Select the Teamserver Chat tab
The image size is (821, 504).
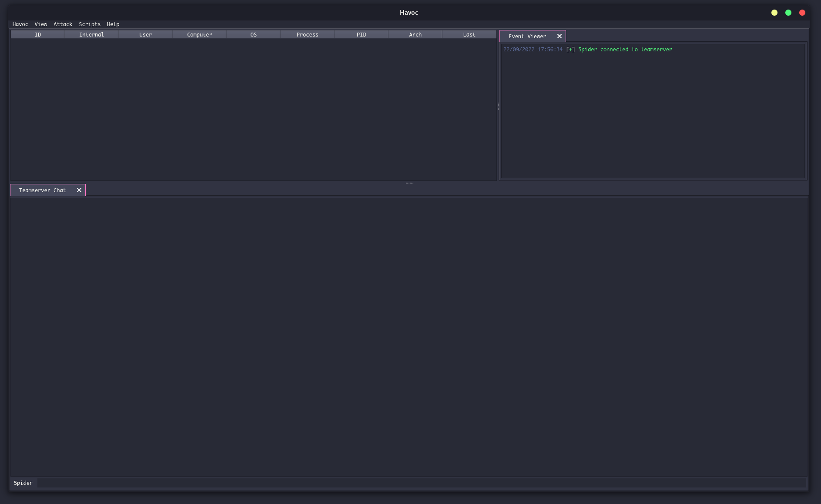click(x=42, y=190)
